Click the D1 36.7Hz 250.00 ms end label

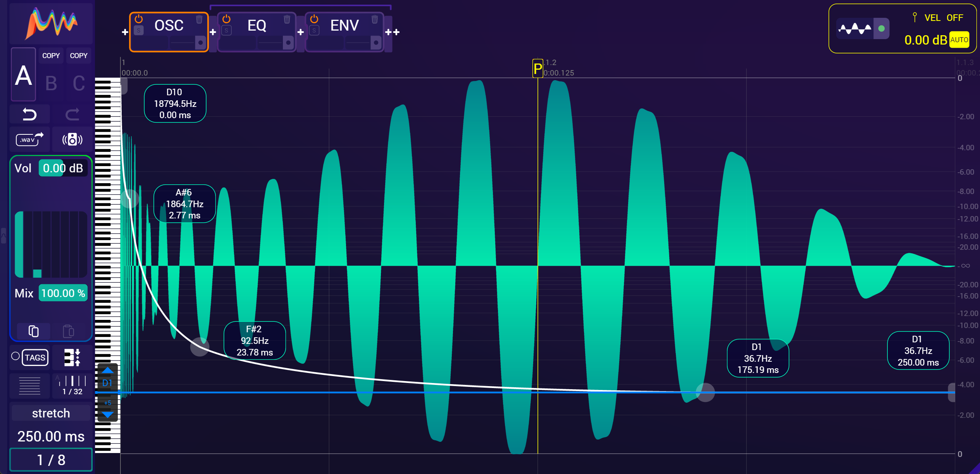click(x=918, y=350)
